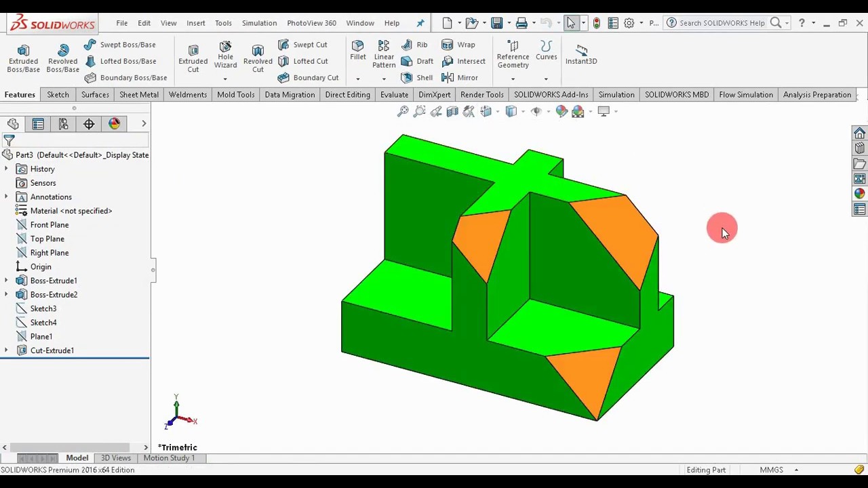This screenshot has height=488, width=868.
Task: Click the Wrap tool
Action: pos(458,45)
